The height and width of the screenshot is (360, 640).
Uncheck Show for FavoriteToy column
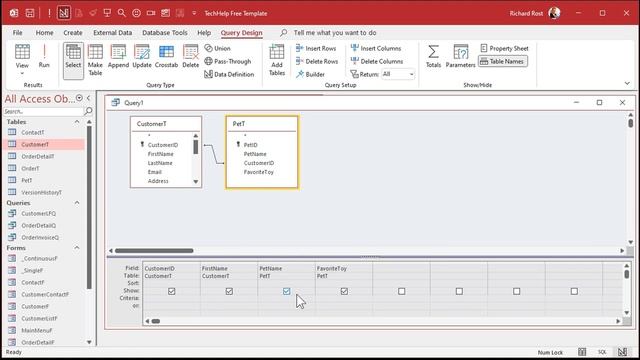click(344, 291)
